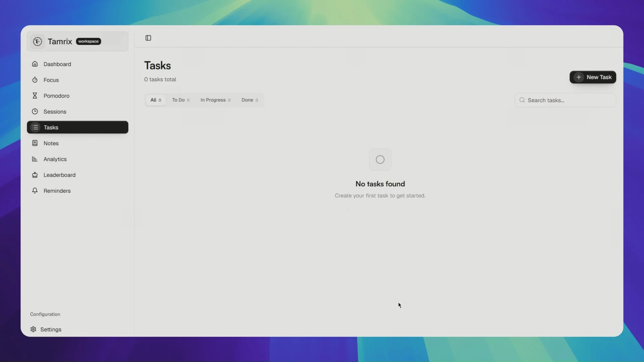This screenshot has height=362, width=644.
Task: Select the Leaderboard crown icon
Action: click(35, 175)
